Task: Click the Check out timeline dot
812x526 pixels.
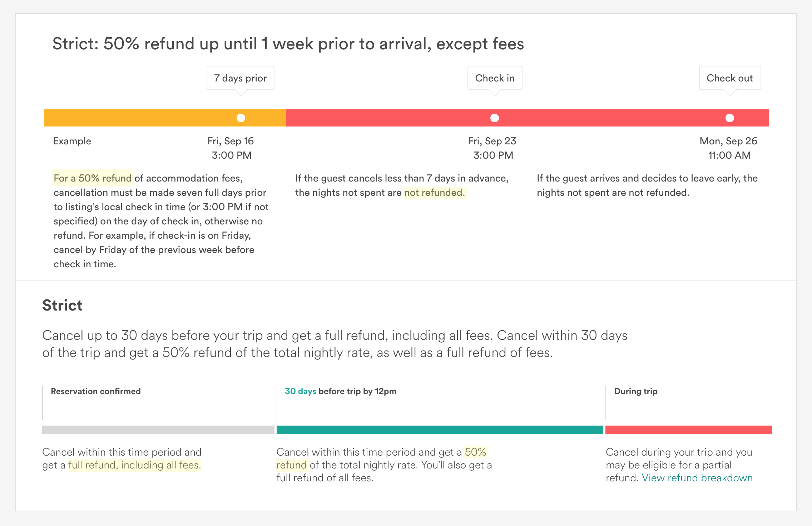Action: tap(730, 118)
